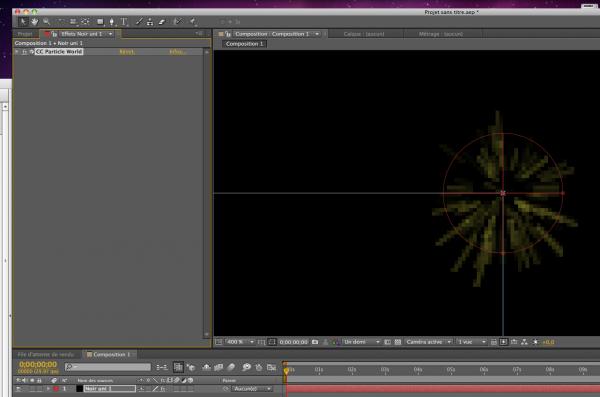Screen dimensions: 600x397
Task: Open the Effets Noir uni 1 tab dropdown
Action: coord(111,34)
